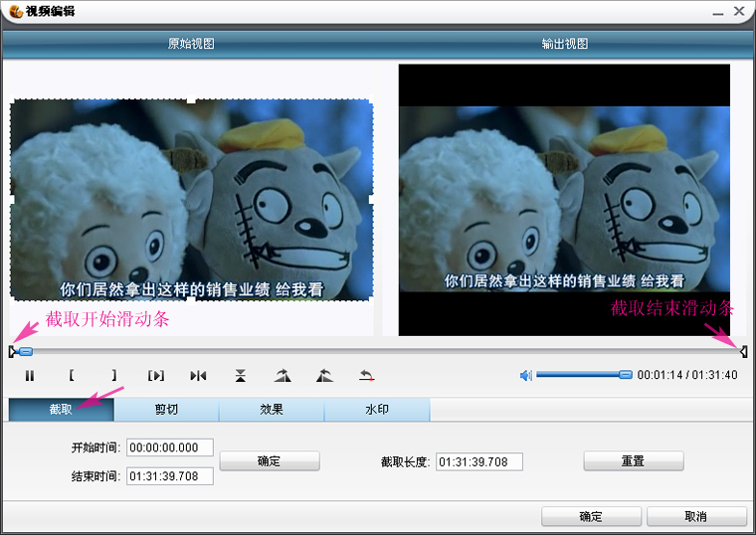756x535 pixels.
Task: Mute audio via the speaker icon
Action: coord(526,375)
